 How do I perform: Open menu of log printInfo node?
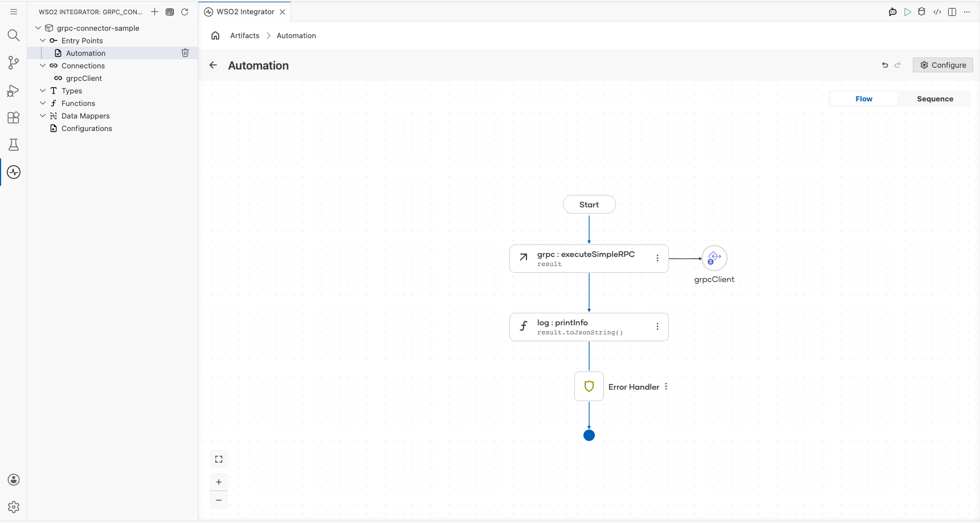[x=658, y=326]
